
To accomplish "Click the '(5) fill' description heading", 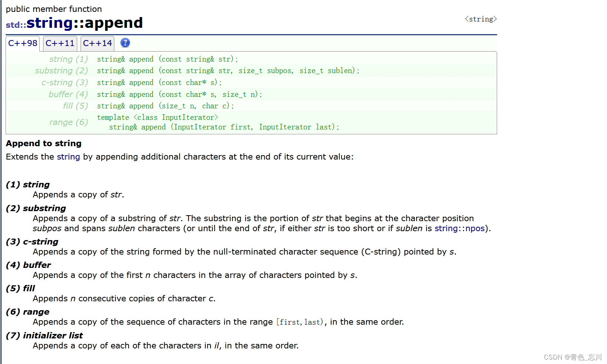I will [x=20, y=288].
